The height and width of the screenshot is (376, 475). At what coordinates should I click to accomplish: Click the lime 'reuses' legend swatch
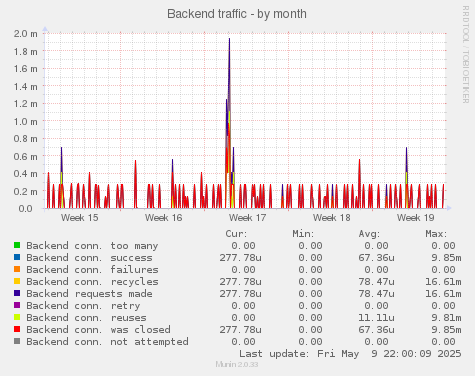[17, 317]
